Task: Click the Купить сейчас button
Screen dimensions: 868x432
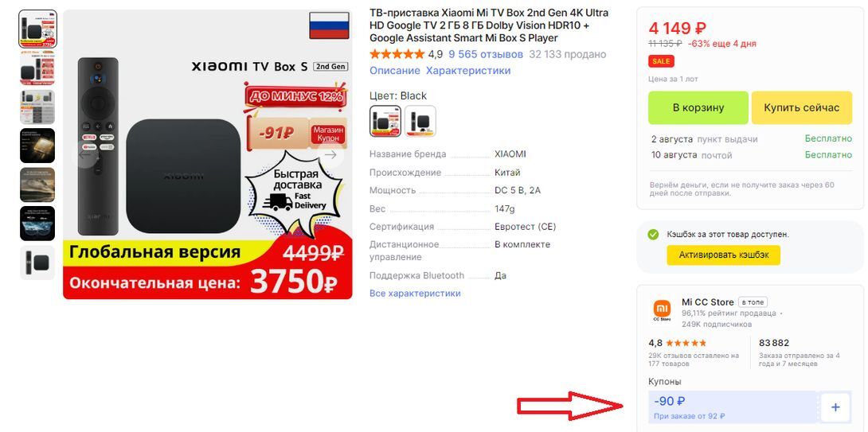Action: (x=802, y=107)
